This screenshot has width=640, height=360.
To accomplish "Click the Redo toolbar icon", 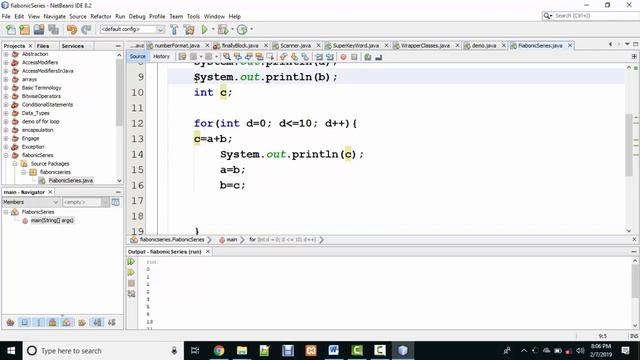I will pos(86,29).
